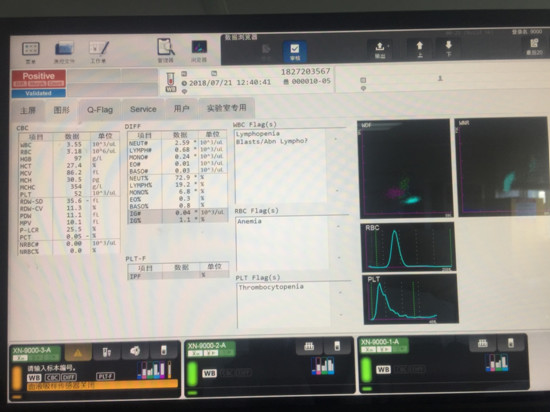
Task: Open the data explorer magnifier icon
Action: click(166, 47)
